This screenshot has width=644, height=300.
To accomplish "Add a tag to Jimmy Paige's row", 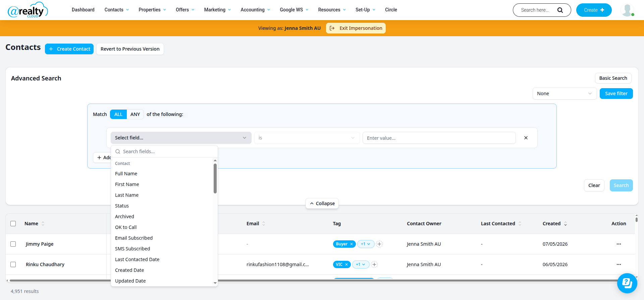I will coord(379,244).
